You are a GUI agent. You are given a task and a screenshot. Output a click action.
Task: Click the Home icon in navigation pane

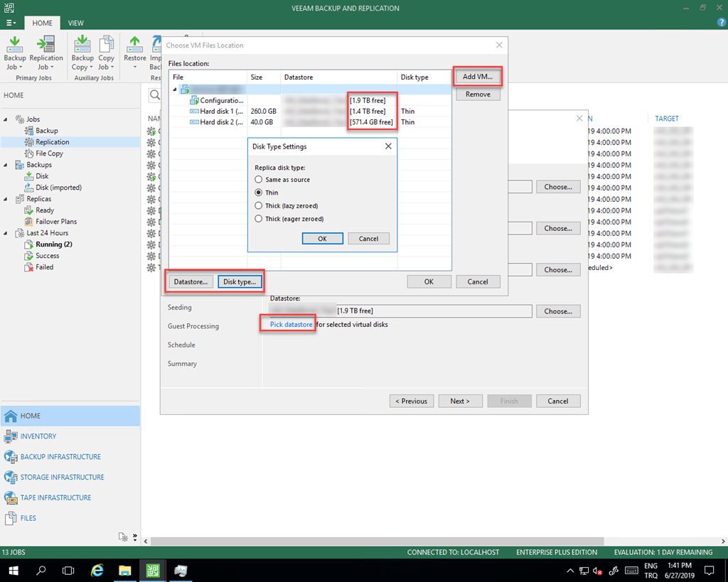tap(11, 416)
